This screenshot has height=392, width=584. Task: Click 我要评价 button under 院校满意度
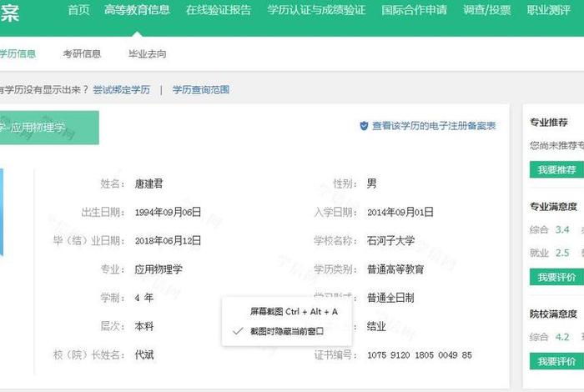pos(556,361)
